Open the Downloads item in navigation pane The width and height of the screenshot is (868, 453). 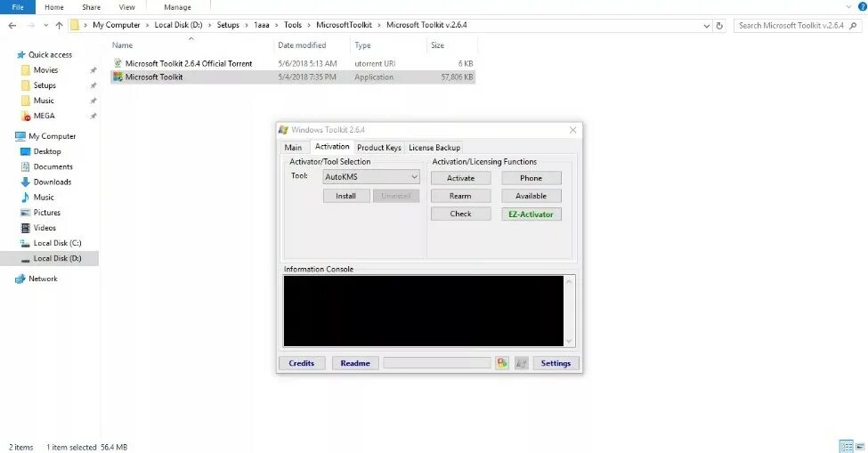[x=52, y=182]
